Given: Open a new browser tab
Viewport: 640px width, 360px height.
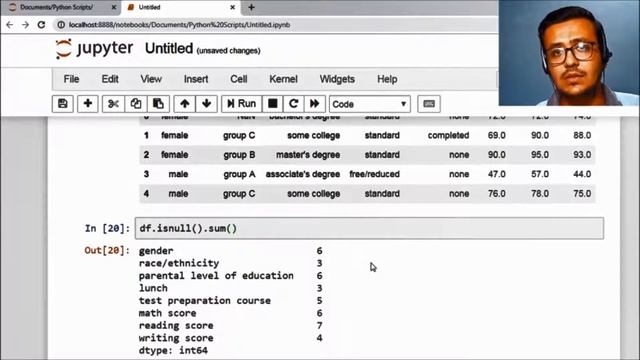Looking at the screenshot, I should pyautogui.click(x=251, y=7).
